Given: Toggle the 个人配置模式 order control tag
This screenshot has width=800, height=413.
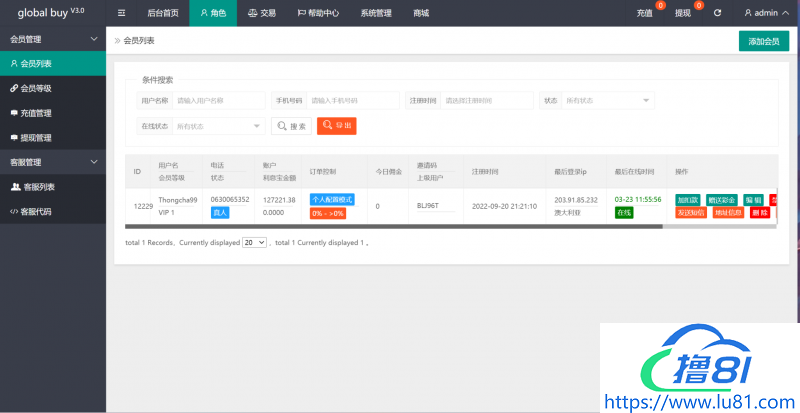Looking at the screenshot, I should tap(333, 199).
